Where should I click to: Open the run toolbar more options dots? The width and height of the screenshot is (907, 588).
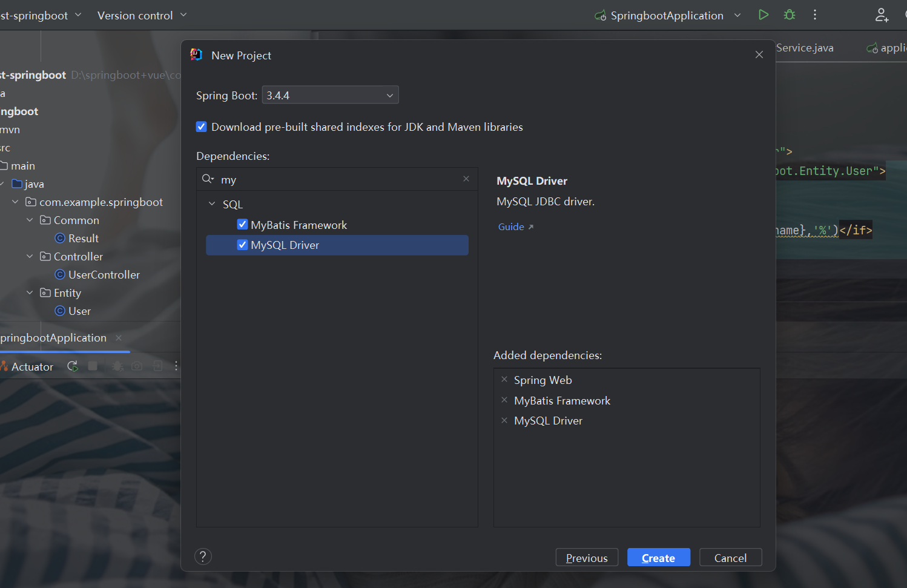click(176, 366)
